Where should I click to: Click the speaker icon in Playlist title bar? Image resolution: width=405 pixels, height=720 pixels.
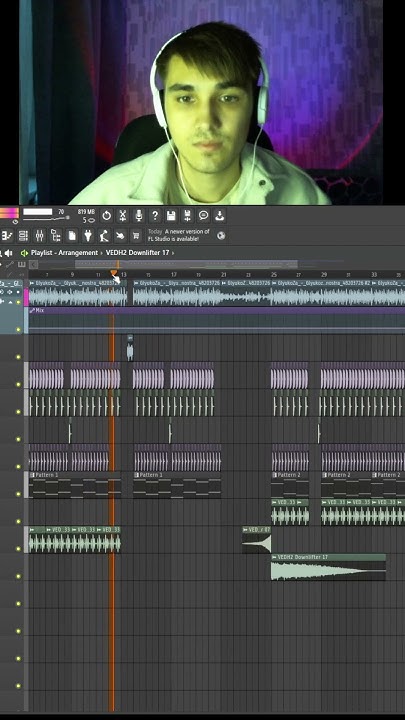pyautogui.click(x=9, y=253)
